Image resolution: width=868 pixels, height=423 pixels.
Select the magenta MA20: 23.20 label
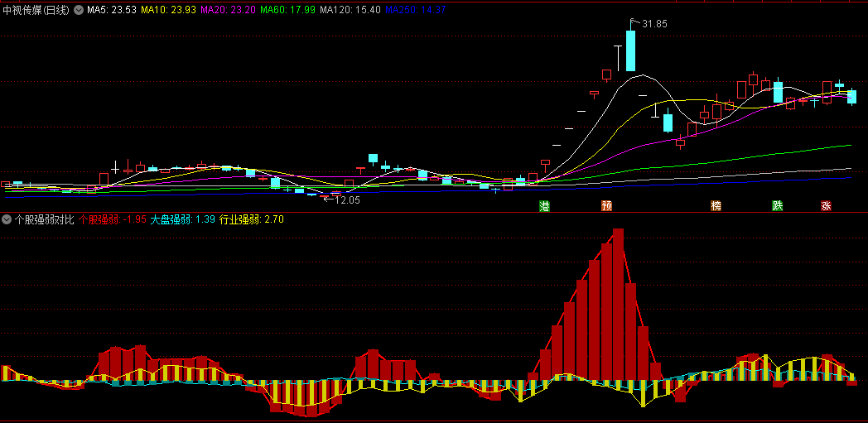click(228, 10)
